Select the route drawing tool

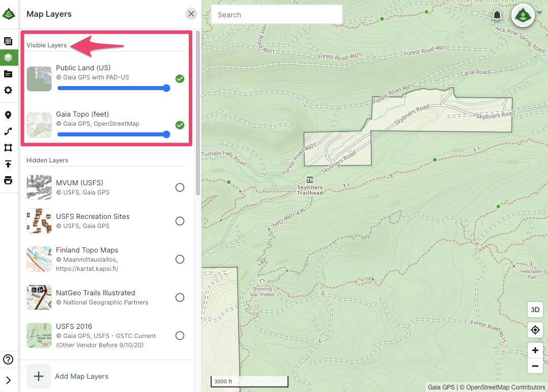tap(8, 131)
